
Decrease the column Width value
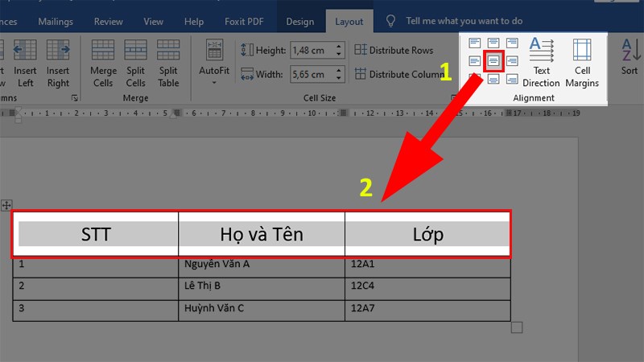[x=339, y=78]
